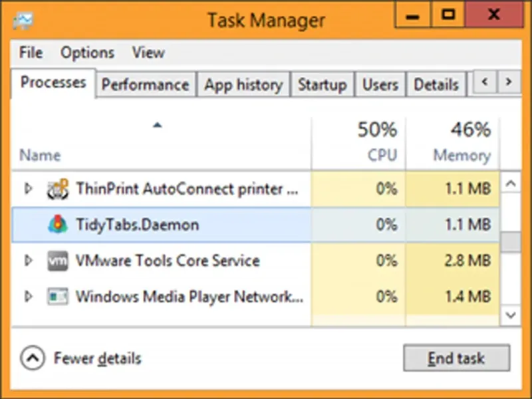Expand the ThinPrint AutoConnect printer row
Image resolution: width=532 pixels, height=399 pixels.
tap(28, 189)
